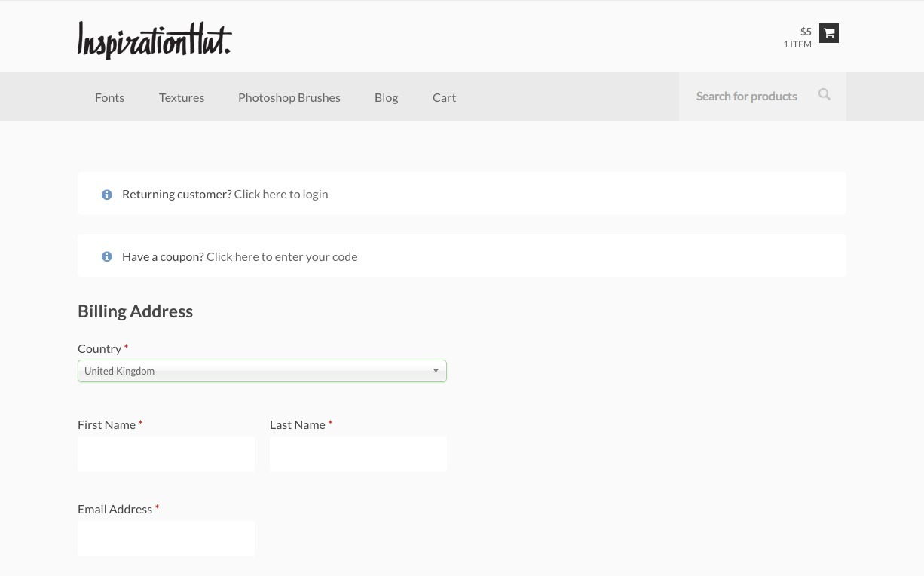Click the info icon beside Have a coupon

tap(107, 257)
